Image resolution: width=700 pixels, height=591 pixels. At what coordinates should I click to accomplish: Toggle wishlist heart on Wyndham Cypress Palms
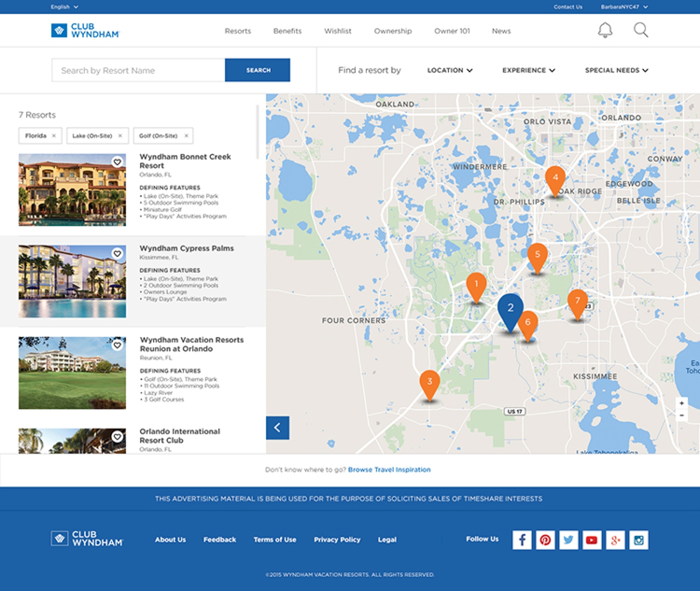pyautogui.click(x=117, y=253)
